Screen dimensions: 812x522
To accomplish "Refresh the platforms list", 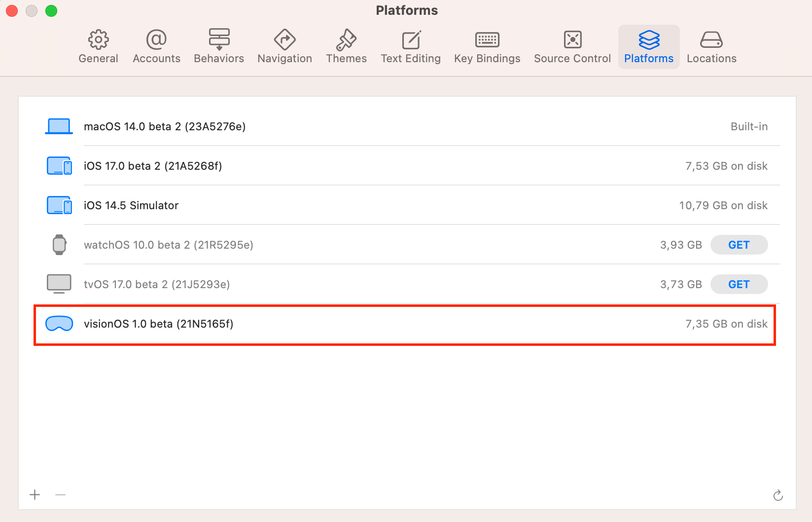I will [x=778, y=495].
